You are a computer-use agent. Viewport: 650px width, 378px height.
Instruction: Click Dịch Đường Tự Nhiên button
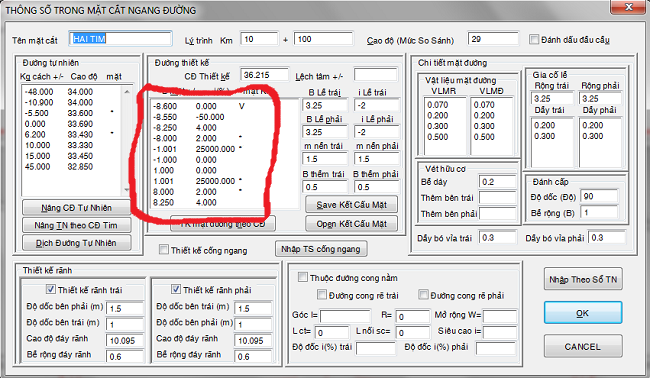pos(77,243)
